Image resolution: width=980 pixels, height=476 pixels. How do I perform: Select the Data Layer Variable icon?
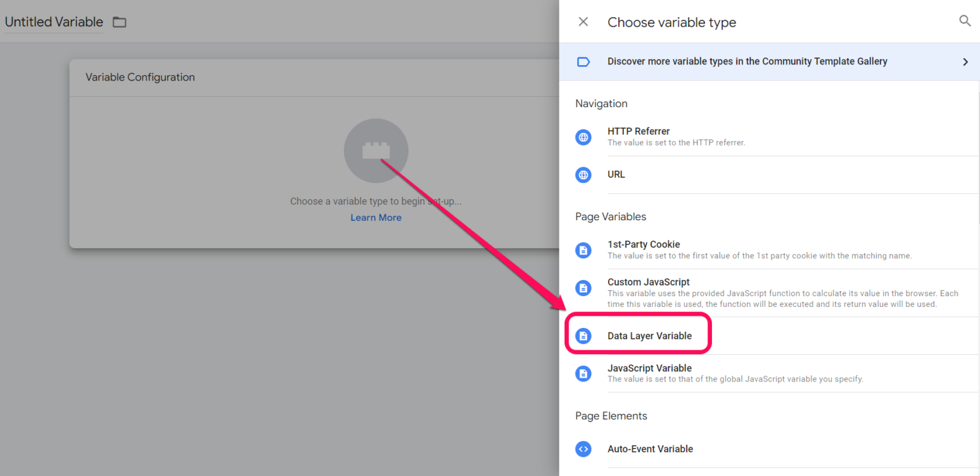[583, 335]
